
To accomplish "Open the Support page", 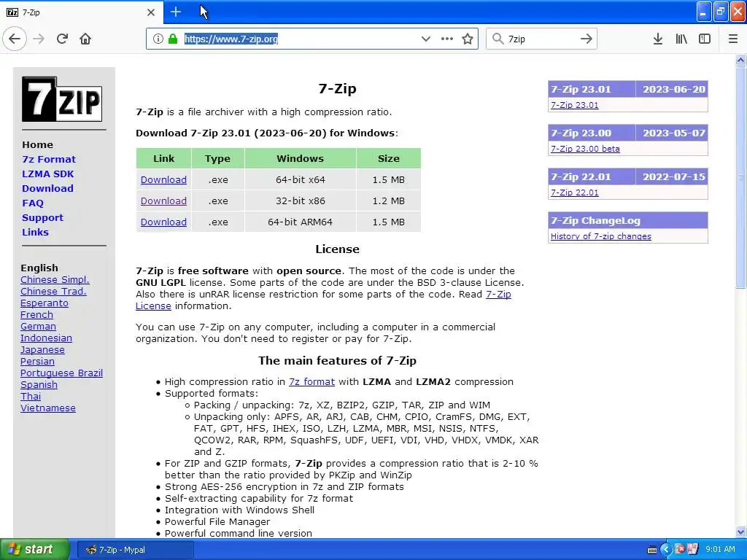I will click(42, 217).
